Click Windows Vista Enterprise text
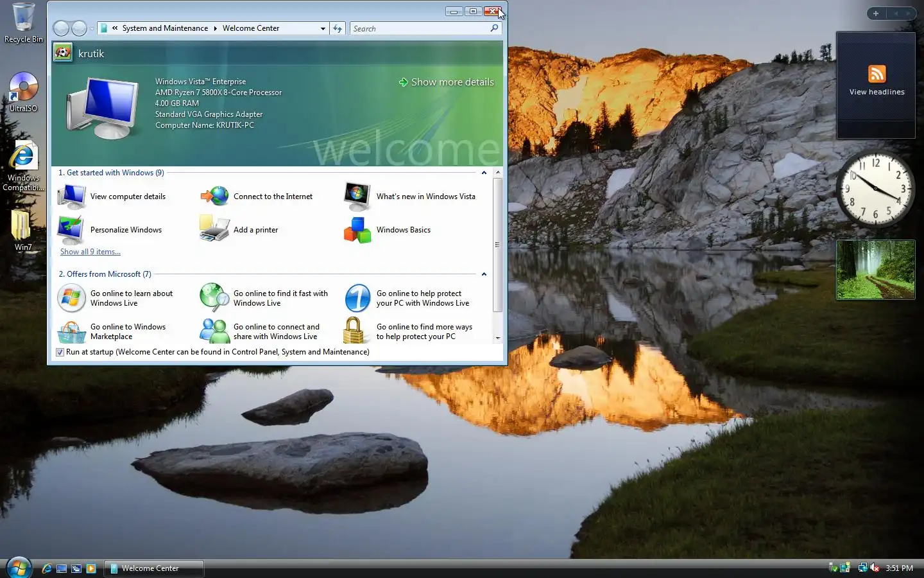The width and height of the screenshot is (924, 578). tap(200, 82)
